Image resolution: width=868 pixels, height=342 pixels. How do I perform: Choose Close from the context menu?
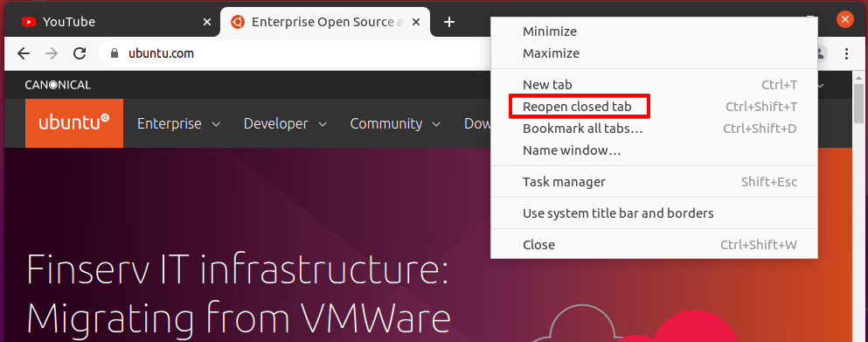[x=655, y=244]
